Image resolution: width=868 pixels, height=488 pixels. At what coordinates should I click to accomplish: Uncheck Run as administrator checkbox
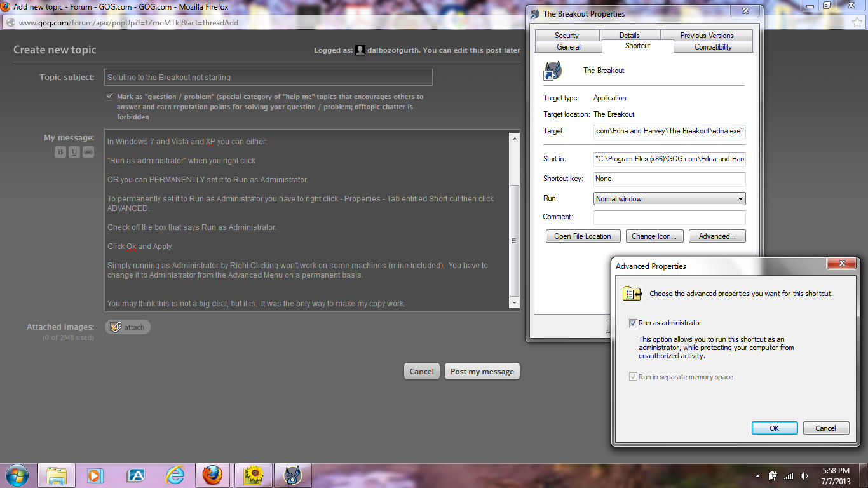(633, 323)
